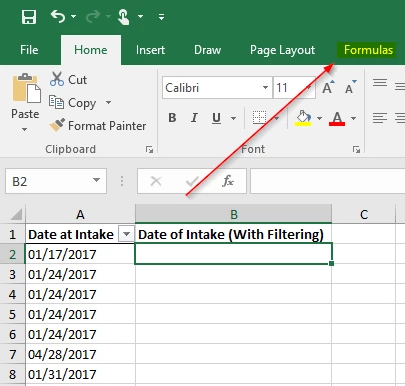Click the Borders icon
This screenshot has width=405, height=386.
(259, 118)
